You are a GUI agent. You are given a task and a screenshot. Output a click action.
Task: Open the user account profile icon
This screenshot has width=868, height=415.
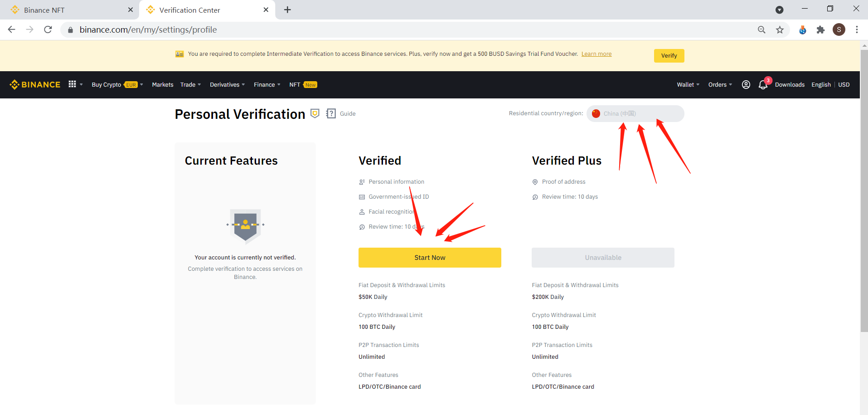coord(746,84)
